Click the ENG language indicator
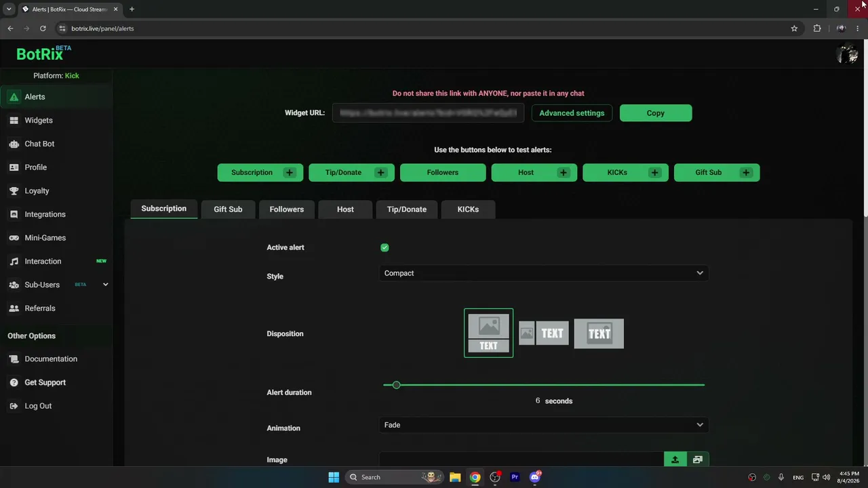The width and height of the screenshot is (868, 488). point(798,477)
